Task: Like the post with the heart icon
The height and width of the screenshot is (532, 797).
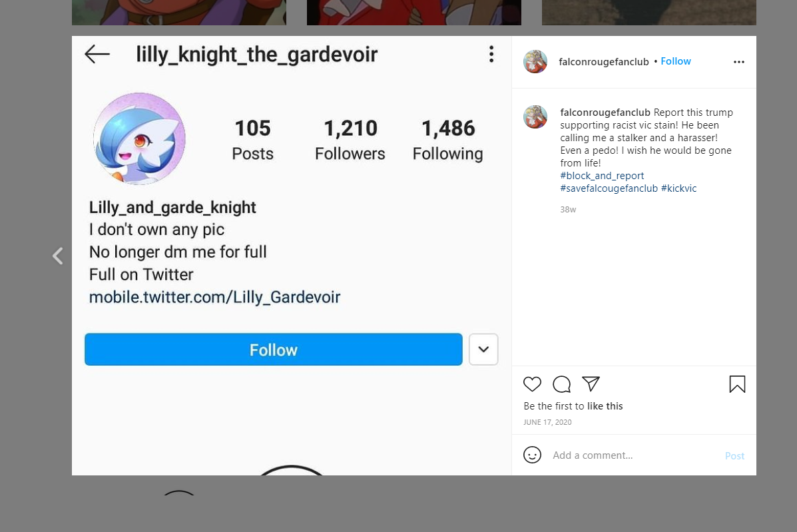Action: point(532,384)
